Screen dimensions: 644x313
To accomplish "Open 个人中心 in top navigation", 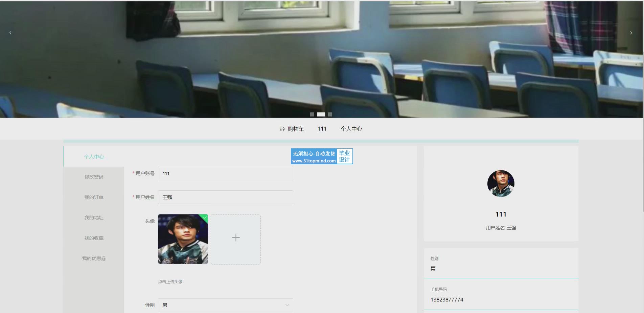I will click(x=351, y=129).
